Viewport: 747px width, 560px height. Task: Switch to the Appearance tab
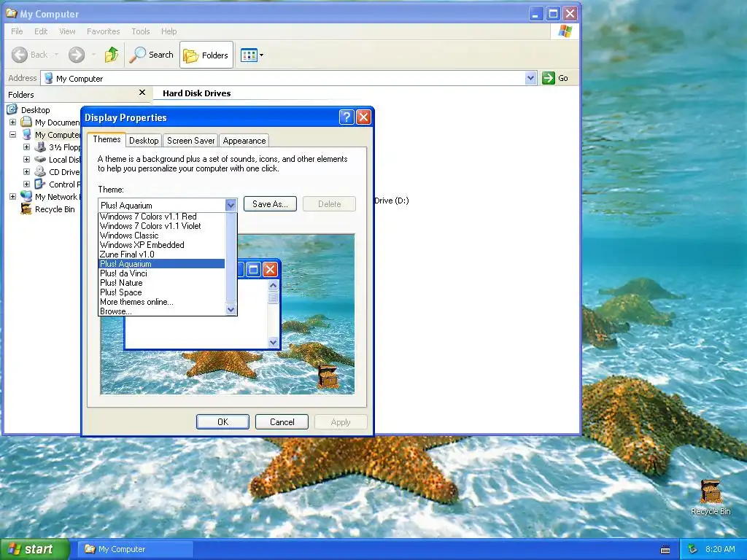tap(244, 141)
